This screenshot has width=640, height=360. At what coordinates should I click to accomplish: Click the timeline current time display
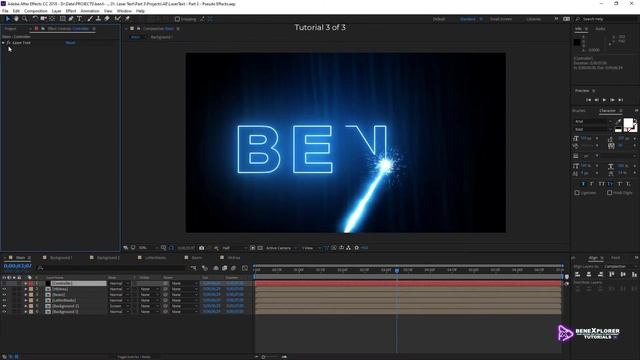tap(18, 266)
